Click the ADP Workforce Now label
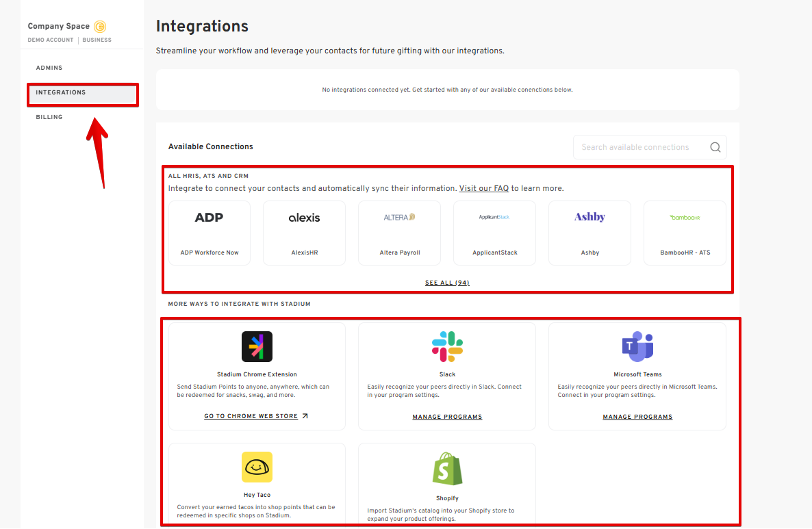812x529 pixels. click(x=210, y=253)
